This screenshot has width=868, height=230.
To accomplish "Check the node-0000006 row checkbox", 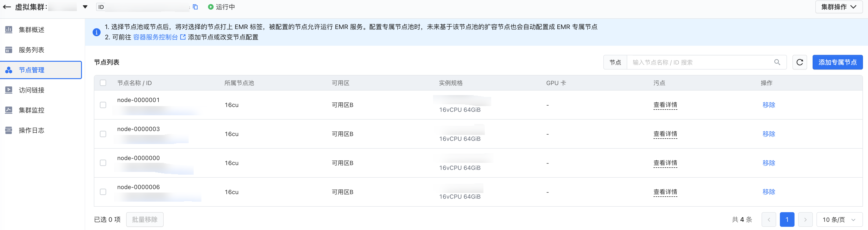I will pyautogui.click(x=103, y=192).
